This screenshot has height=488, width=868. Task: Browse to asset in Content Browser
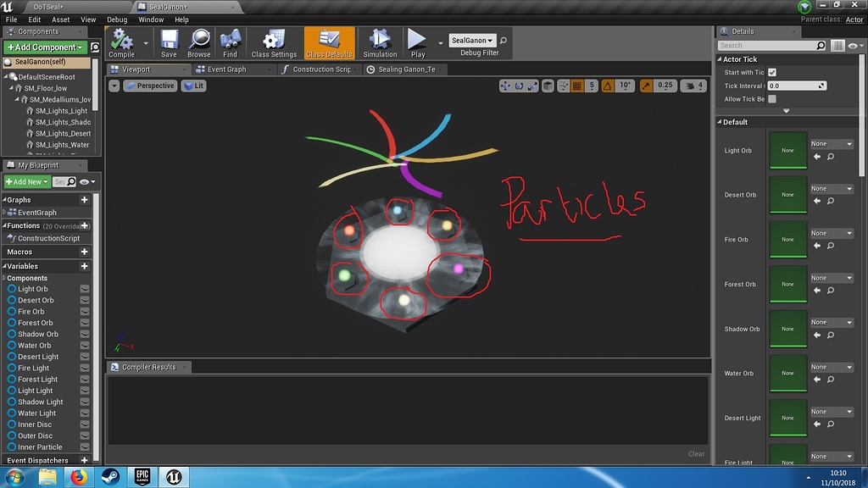point(199,42)
